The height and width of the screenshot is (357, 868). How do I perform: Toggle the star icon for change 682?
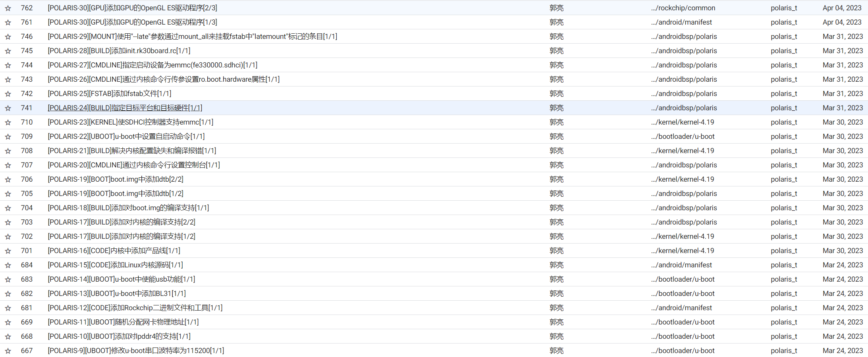pos(8,294)
